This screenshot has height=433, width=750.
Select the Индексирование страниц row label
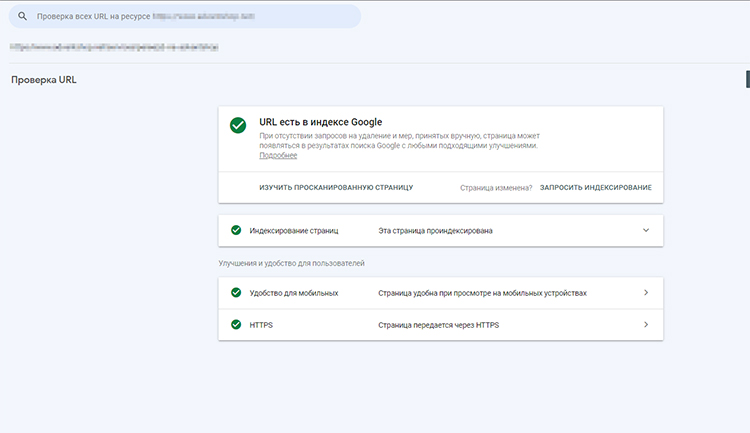pos(294,230)
